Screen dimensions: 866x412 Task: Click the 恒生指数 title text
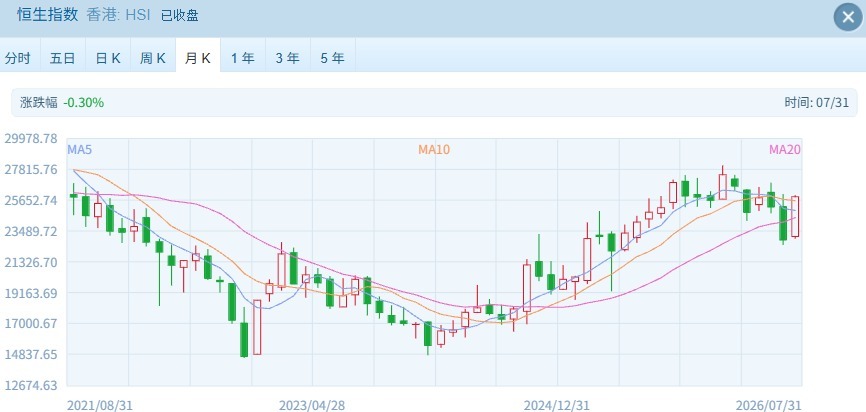[x=47, y=15]
